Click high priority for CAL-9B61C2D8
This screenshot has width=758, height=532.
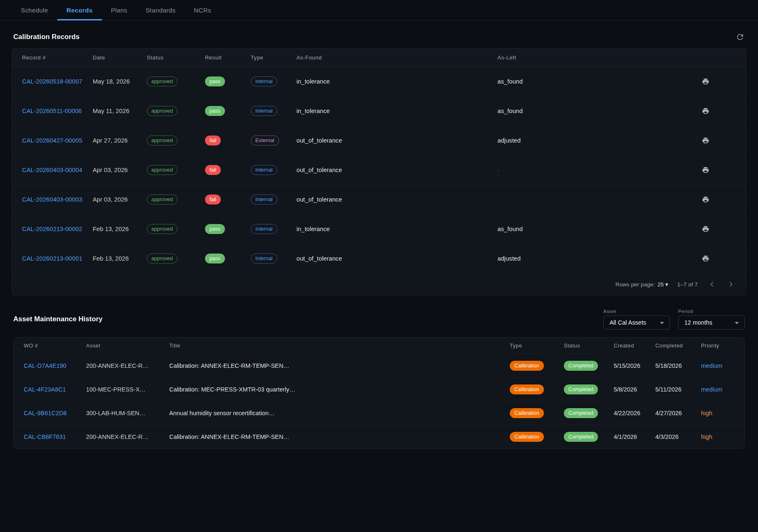point(706,413)
